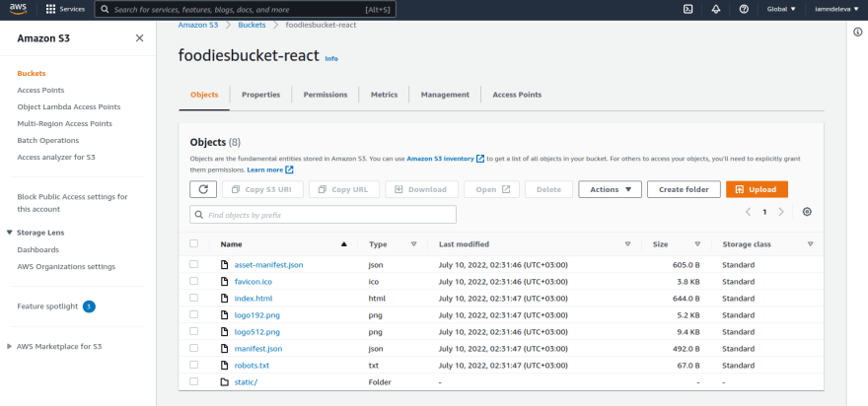The height and width of the screenshot is (406, 868).
Task: Sort by Size column arrow
Action: (x=697, y=244)
